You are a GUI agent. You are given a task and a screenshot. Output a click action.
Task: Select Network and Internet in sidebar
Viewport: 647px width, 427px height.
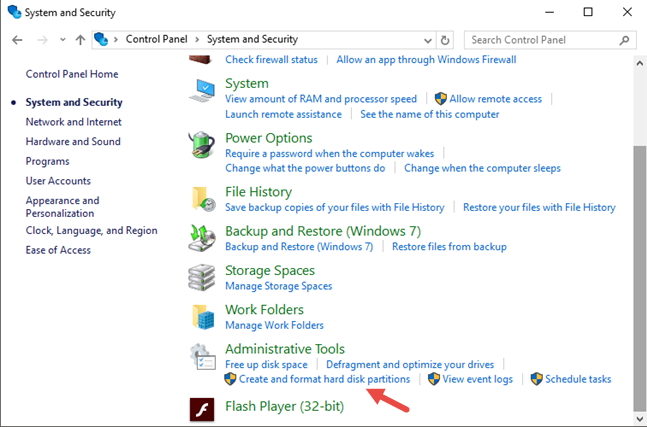[73, 122]
